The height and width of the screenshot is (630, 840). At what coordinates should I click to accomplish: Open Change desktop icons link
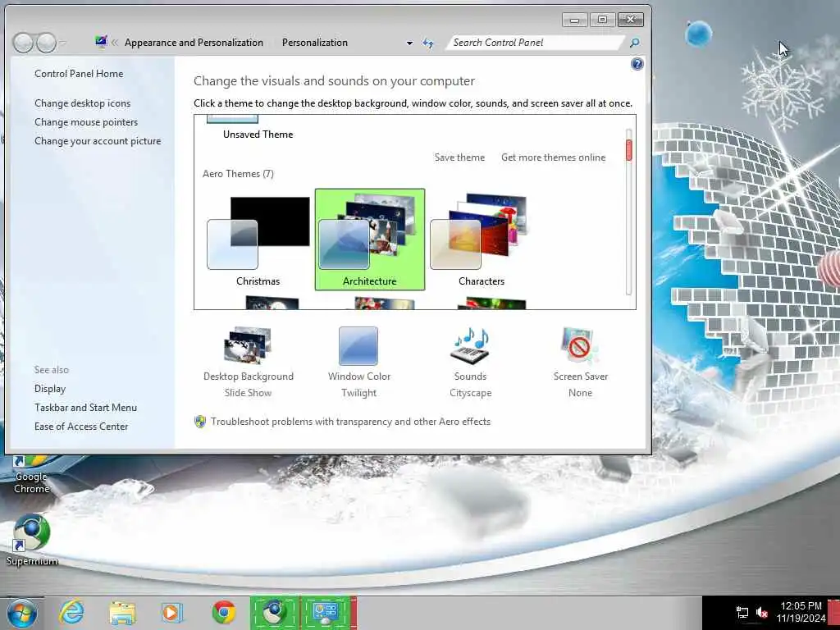tap(83, 103)
